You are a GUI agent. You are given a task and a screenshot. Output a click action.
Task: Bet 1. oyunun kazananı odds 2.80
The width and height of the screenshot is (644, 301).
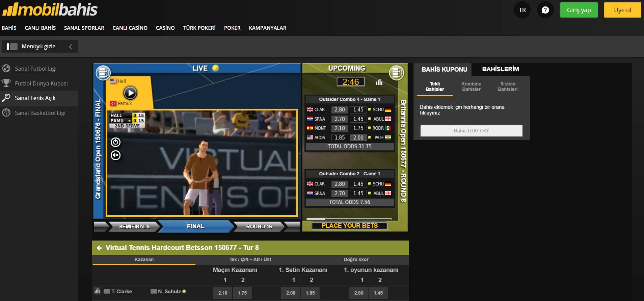tap(359, 293)
